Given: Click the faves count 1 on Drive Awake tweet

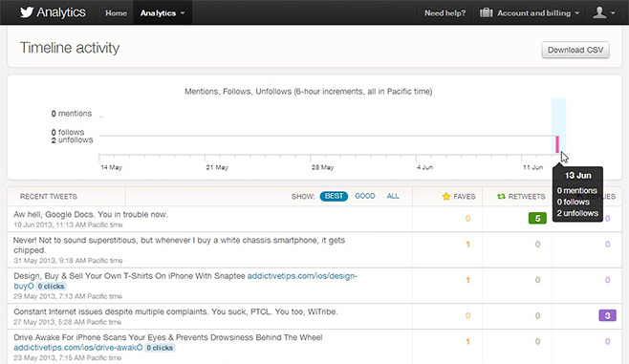Looking at the screenshot, I should 467,342.
